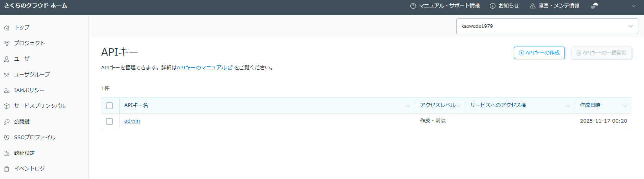Click the group icon beside ユーザグループ

(7, 75)
